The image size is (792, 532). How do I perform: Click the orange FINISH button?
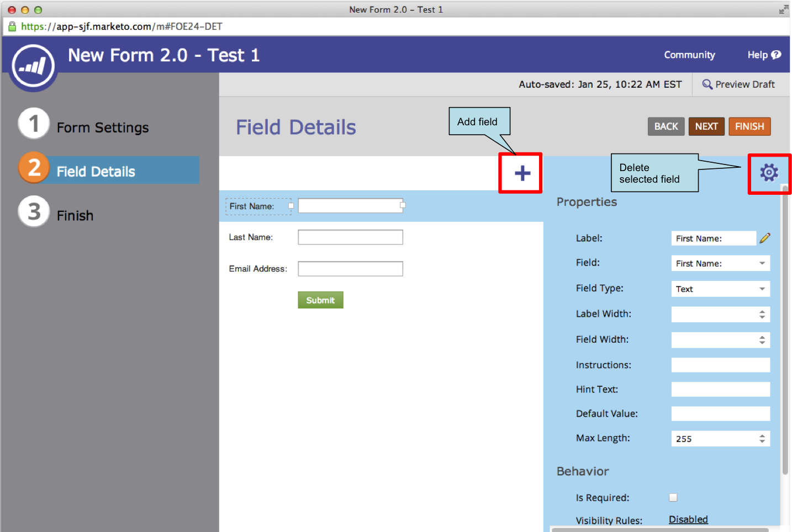tap(749, 126)
